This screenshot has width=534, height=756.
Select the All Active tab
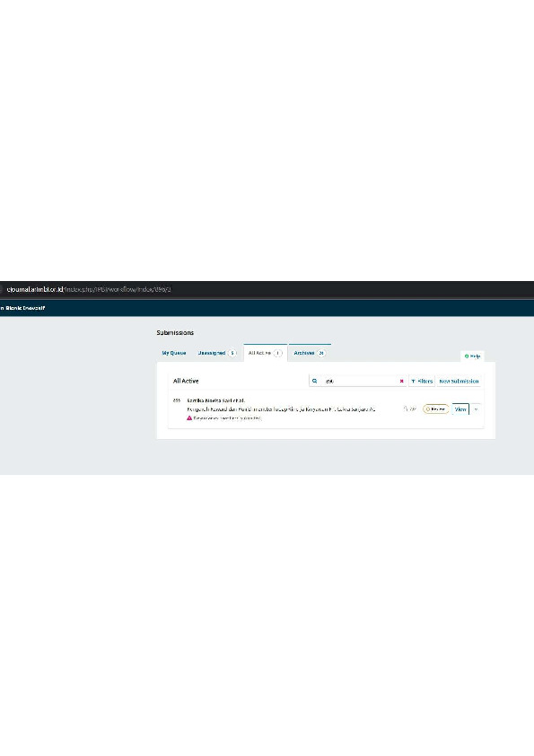pos(265,353)
